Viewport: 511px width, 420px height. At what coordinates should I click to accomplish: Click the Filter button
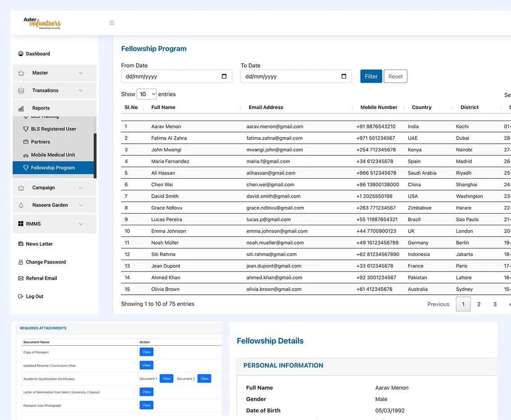point(371,76)
